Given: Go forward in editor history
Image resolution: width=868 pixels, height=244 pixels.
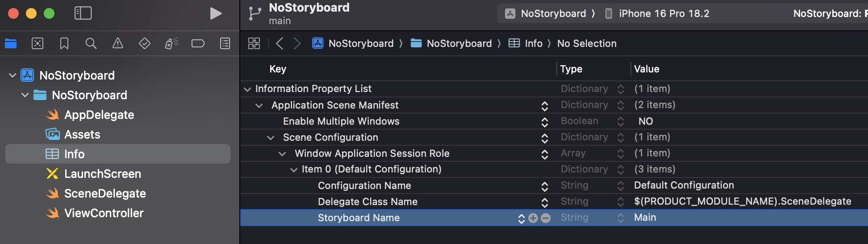Looking at the screenshot, I should (297, 43).
